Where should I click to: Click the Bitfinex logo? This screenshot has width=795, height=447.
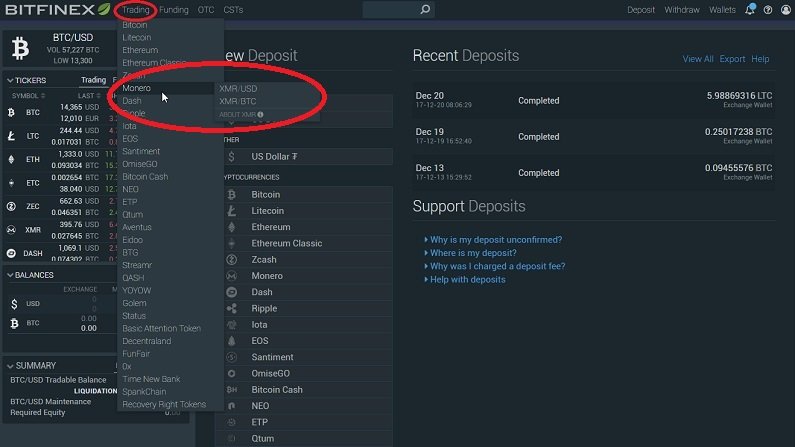(57, 9)
